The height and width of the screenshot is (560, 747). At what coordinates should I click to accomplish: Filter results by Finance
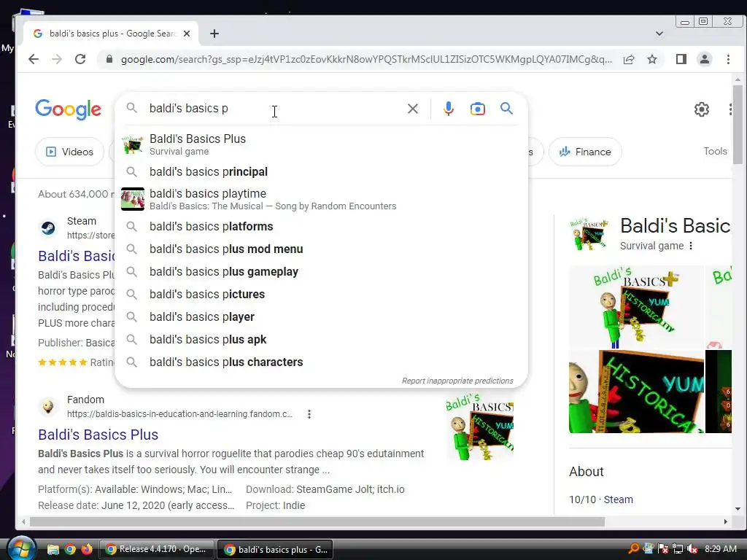(x=585, y=152)
